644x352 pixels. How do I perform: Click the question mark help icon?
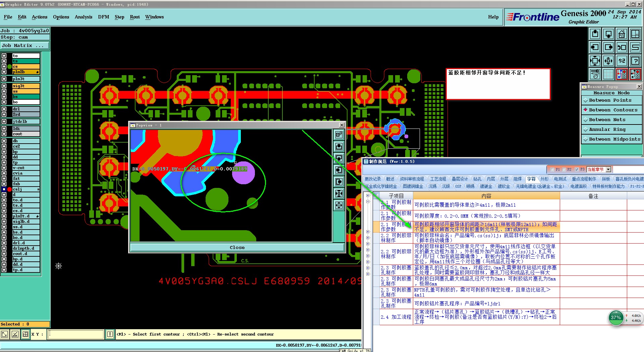635,61
